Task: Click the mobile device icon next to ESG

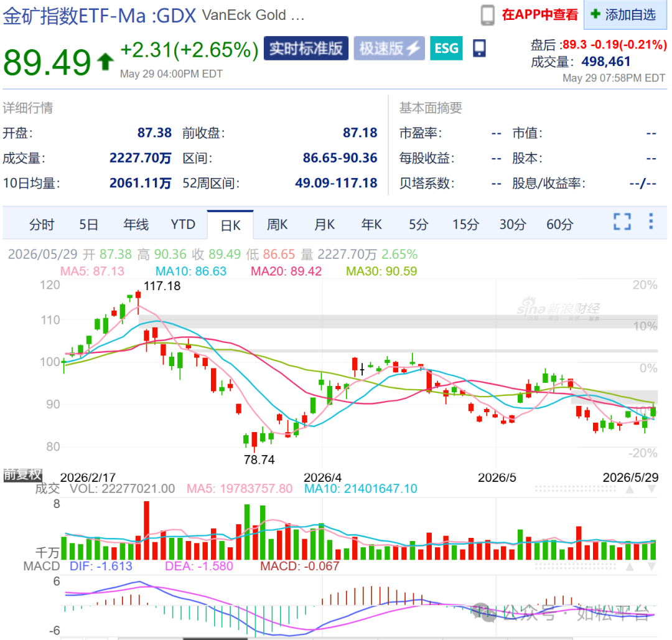Action: pos(479,48)
